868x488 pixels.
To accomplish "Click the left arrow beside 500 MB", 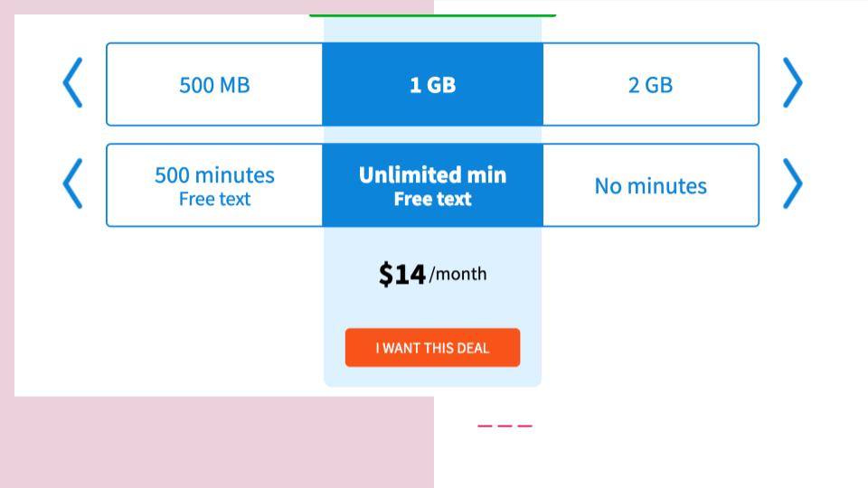I will pyautogui.click(x=72, y=83).
